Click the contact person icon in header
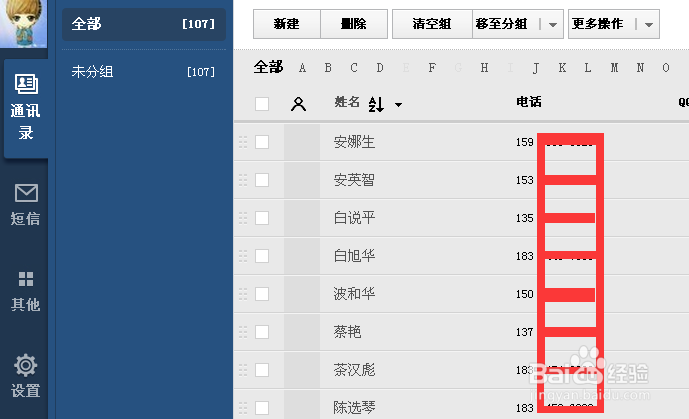This screenshot has height=419, width=689. pos(298,103)
